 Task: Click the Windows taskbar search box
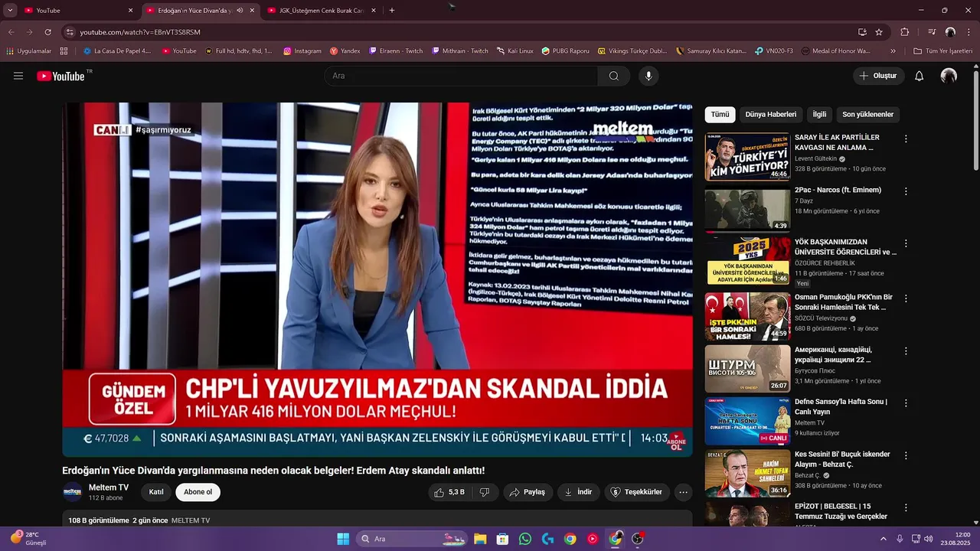click(412, 539)
